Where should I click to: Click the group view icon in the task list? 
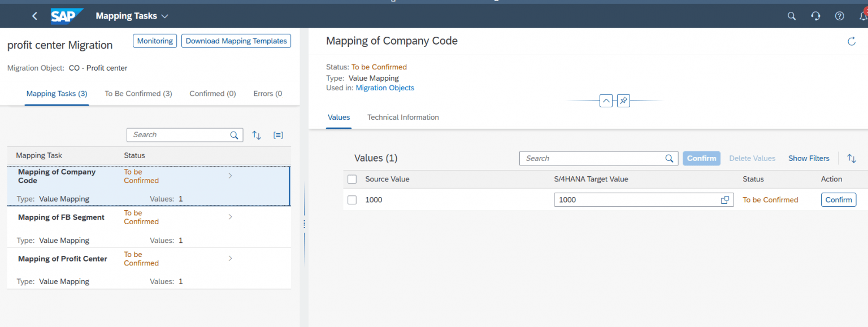click(277, 134)
